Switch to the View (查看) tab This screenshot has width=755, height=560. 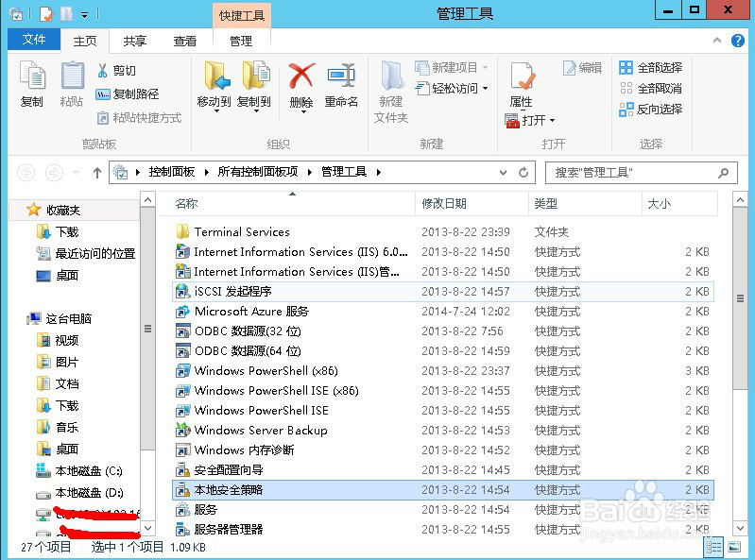[185, 41]
